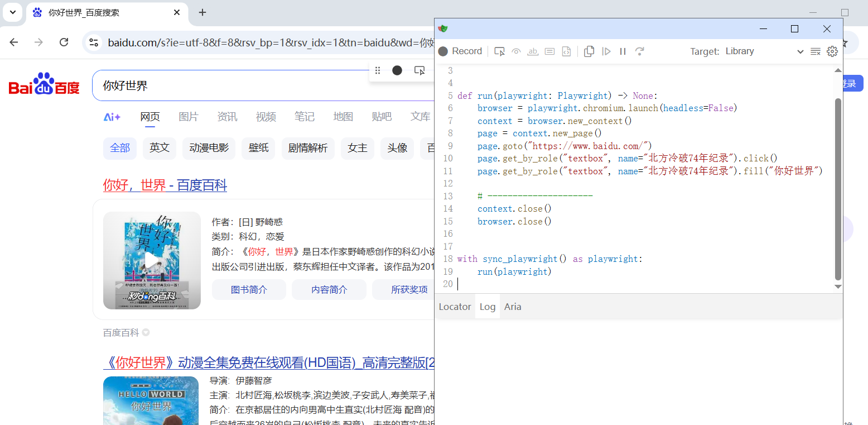The width and height of the screenshot is (868, 425).
Task: Click the overlay drag handle dots
Action: [378, 70]
